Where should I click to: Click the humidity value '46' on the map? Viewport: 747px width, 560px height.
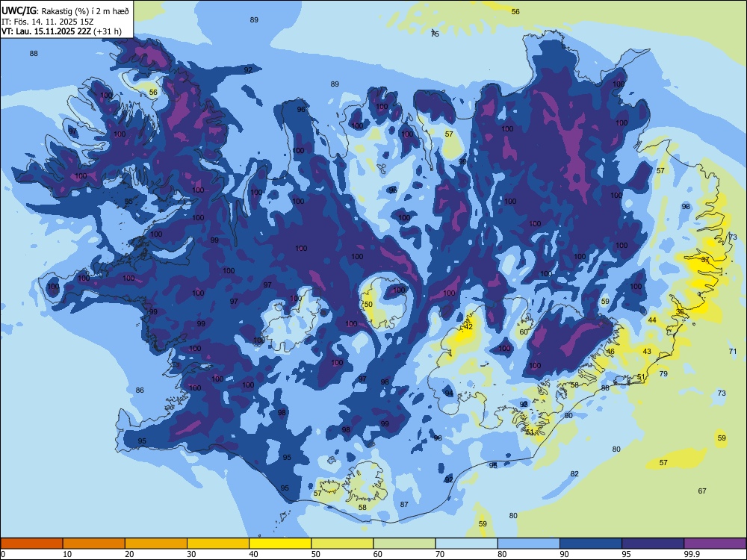[x=610, y=352]
